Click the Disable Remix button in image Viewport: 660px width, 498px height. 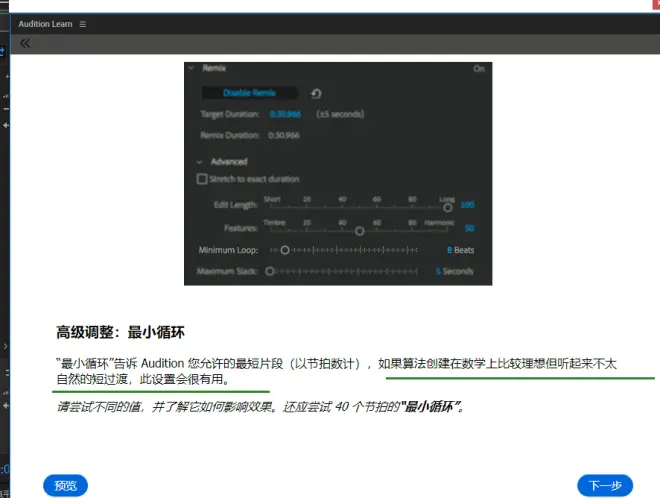(249, 93)
